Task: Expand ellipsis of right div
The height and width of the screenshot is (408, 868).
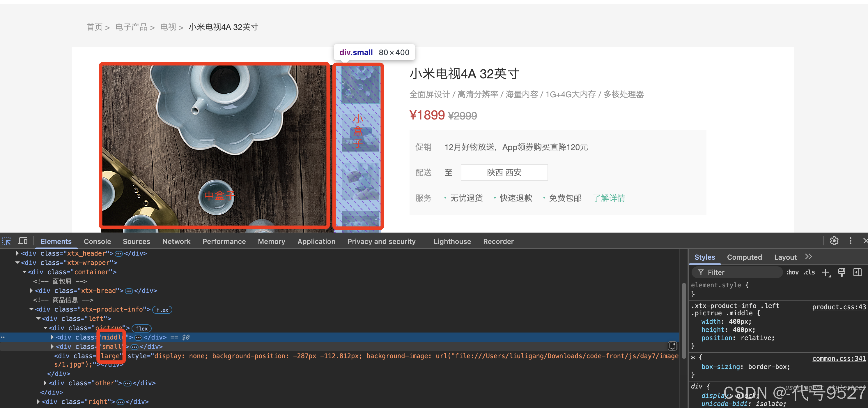Action: coord(120,402)
